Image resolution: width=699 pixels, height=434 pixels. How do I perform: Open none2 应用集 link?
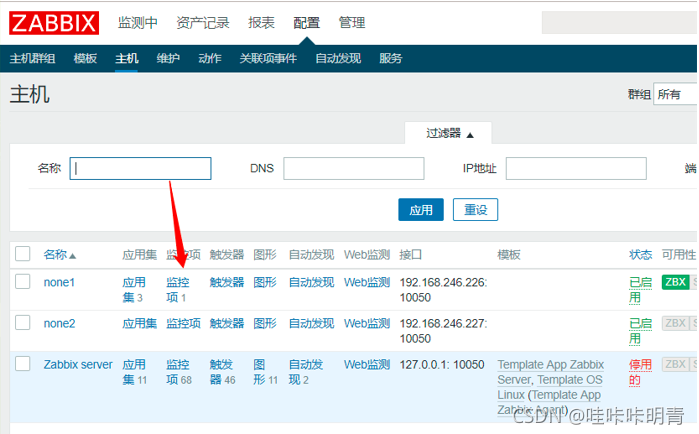pyautogui.click(x=140, y=323)
